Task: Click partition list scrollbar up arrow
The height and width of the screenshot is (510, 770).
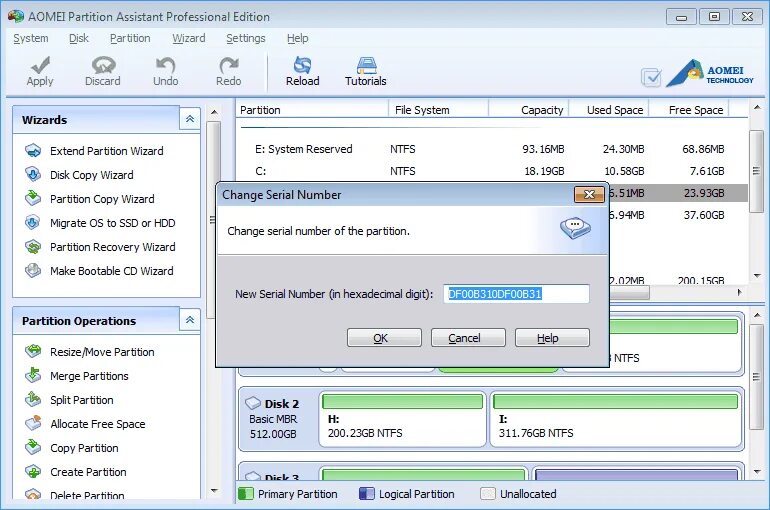Action: [x=757, y=107]
